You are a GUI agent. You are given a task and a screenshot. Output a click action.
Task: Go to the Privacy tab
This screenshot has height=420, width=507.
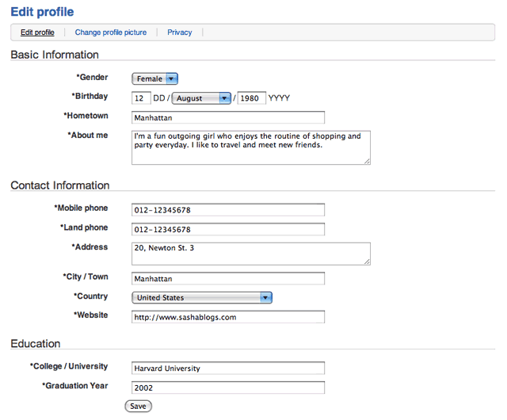click(x=179, y=32)
